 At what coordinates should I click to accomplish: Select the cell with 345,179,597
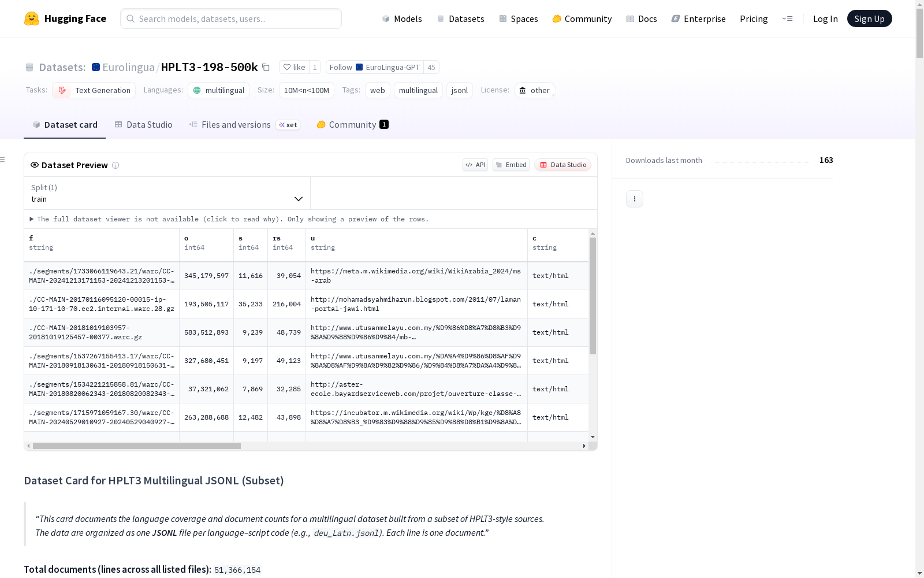click(207, 276)
